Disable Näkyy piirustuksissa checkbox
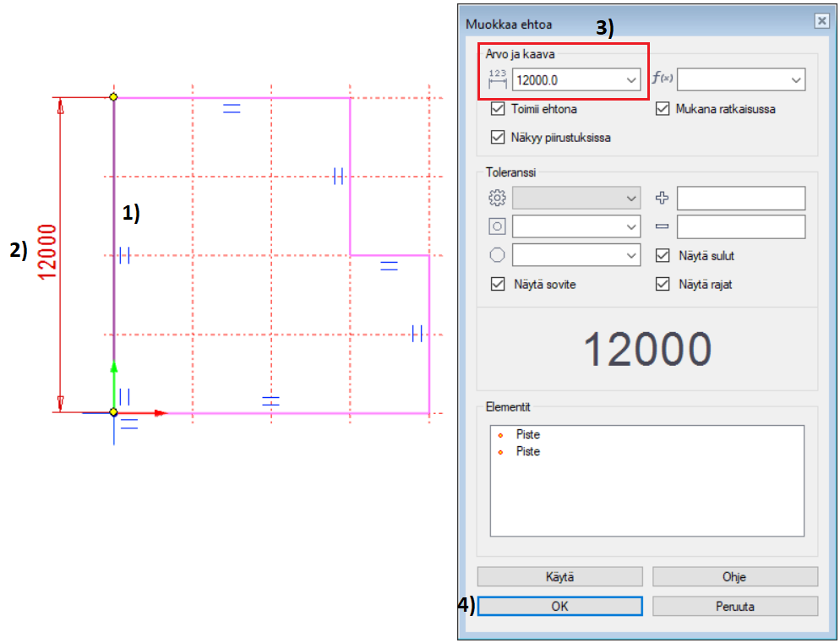The image size is (840, 643). coord(498,137)
